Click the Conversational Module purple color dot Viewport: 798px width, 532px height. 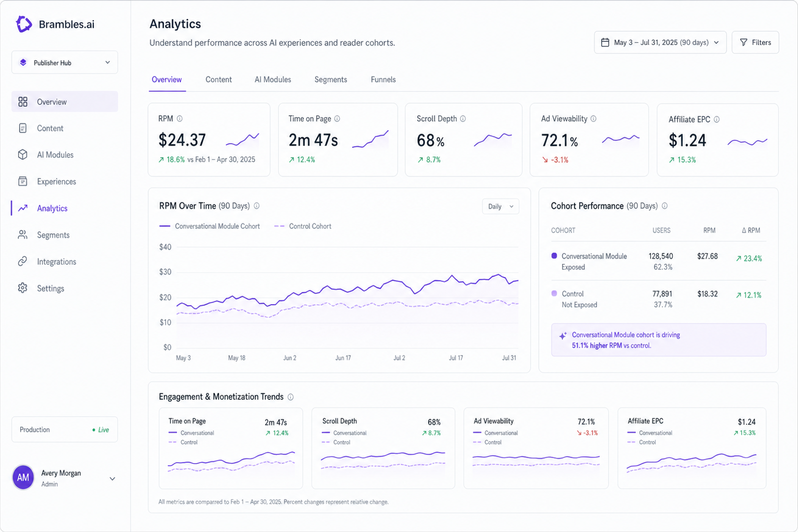click(554, 256)
